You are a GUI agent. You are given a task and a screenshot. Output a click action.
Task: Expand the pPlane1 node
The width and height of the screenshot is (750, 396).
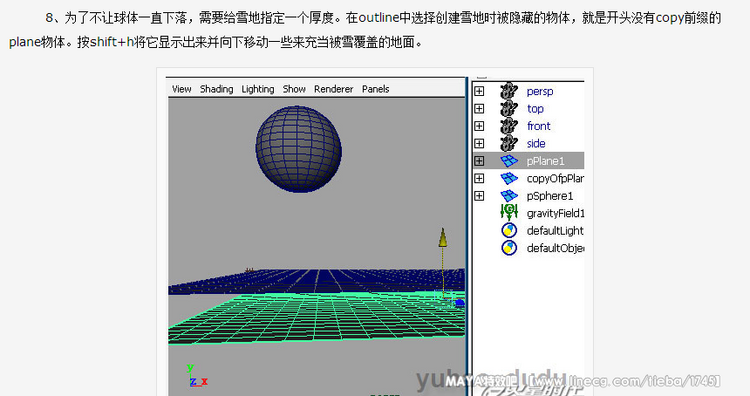[x=479, y=161]
